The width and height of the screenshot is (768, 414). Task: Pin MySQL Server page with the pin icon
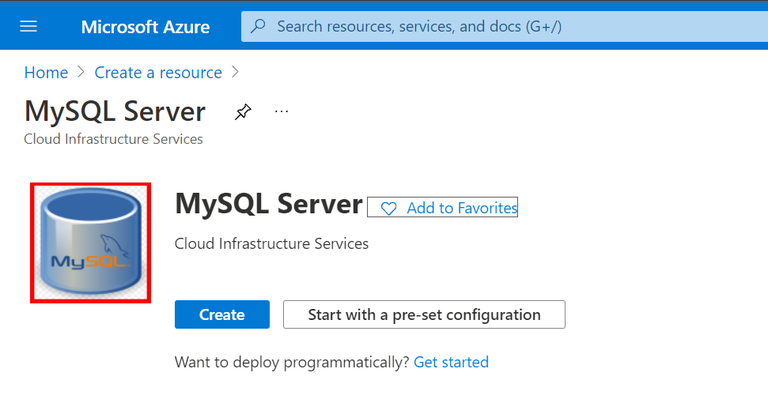coord(243,111)
